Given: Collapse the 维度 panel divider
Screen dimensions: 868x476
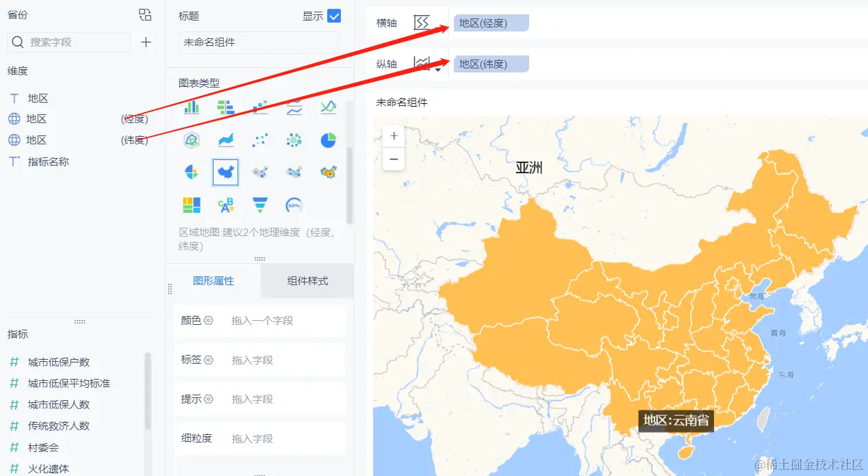Looking at the screenshot, I should [x=79, y=321].
